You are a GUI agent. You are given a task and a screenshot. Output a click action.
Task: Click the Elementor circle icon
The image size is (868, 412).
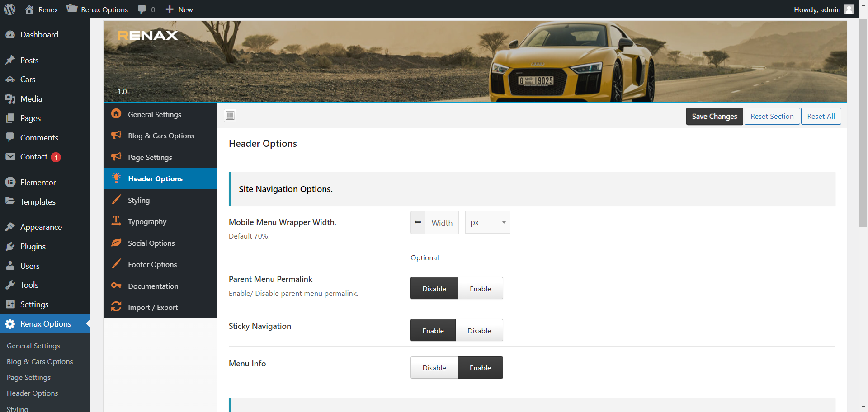(10, 182)
